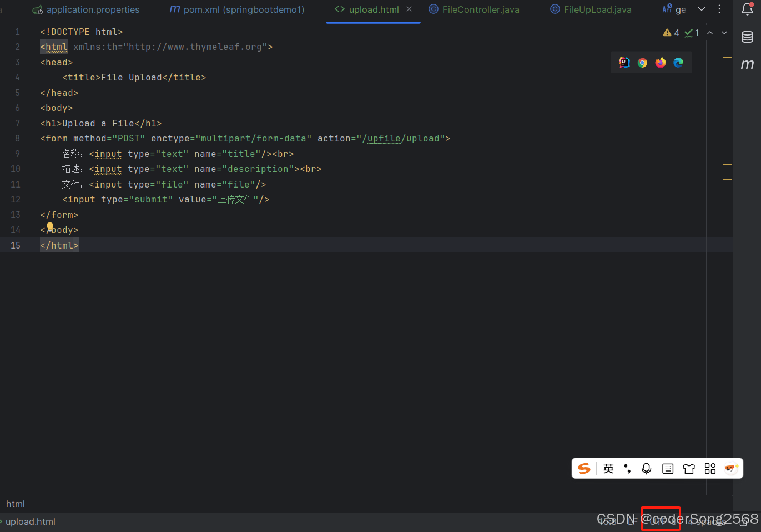Toggle Sogou English/Chinese mode button
The image size is (761, 532).
(609, 469)
